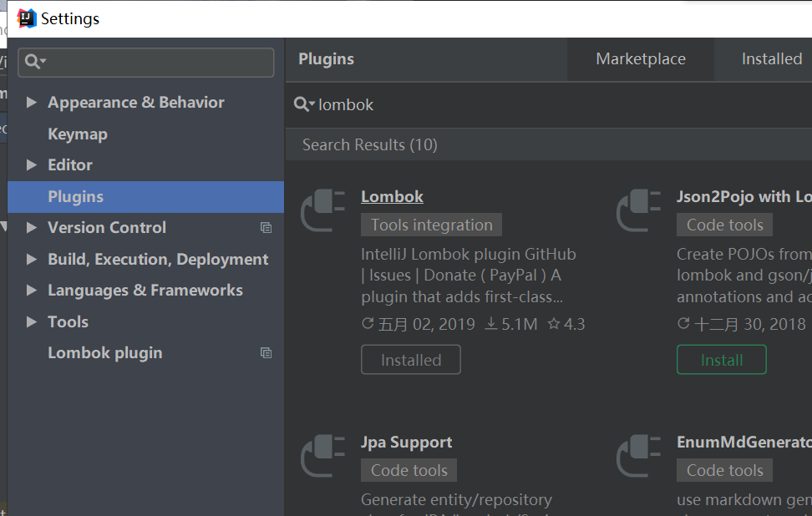Click the Installed button for Lombok
The width and height of the screenshot is (812, 516).
[x=411, y=360]
